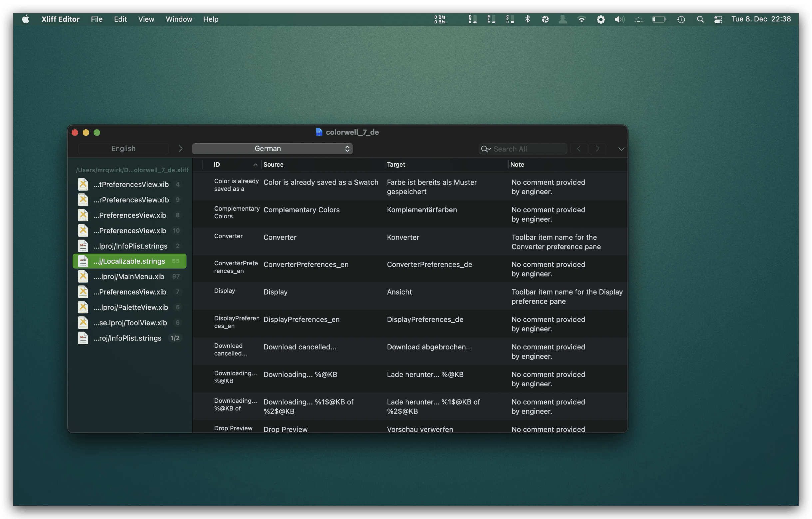Select ...lproj/InfoPlist.strings with 2 entries

point(130,246)
